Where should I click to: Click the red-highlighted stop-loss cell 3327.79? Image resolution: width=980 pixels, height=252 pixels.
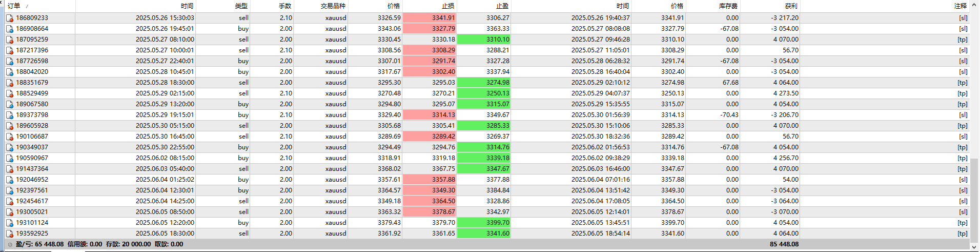pos(430,29)
